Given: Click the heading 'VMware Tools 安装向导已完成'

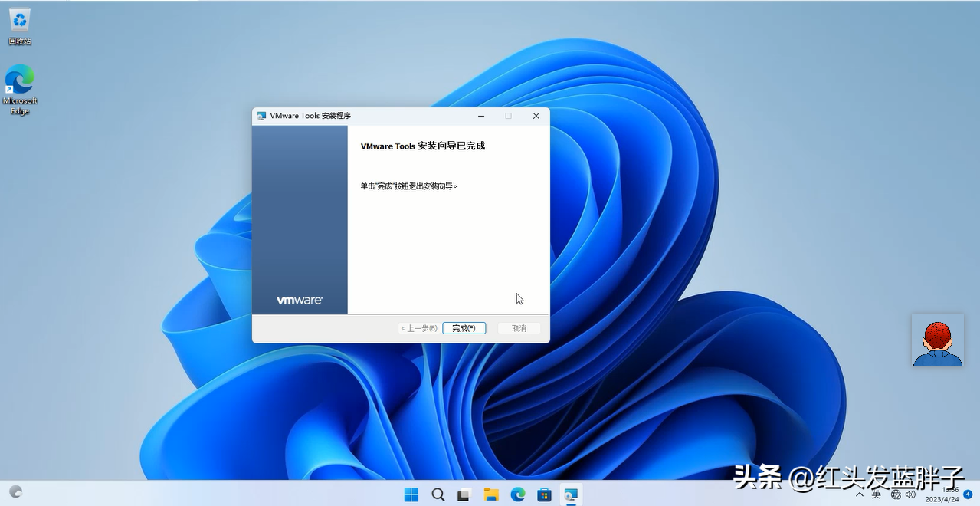Looking at the screenshot, I should (423, 146).
